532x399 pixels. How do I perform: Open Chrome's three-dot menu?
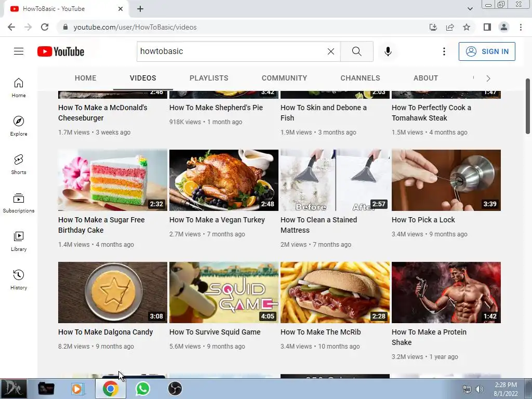click(521, 27)
